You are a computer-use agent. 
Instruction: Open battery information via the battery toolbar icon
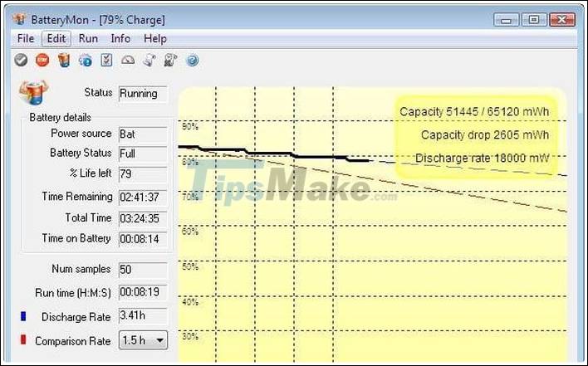(64, 60)
